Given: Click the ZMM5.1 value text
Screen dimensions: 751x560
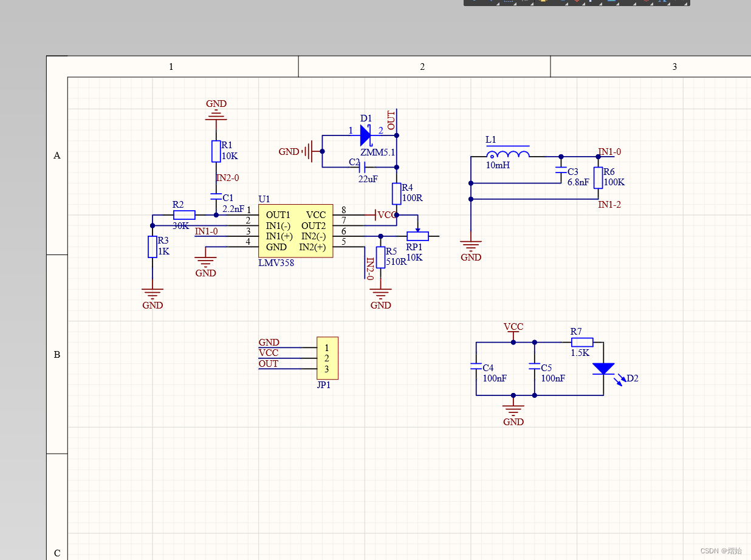Looking at the screenshot, I should click(x=378, y=152).
